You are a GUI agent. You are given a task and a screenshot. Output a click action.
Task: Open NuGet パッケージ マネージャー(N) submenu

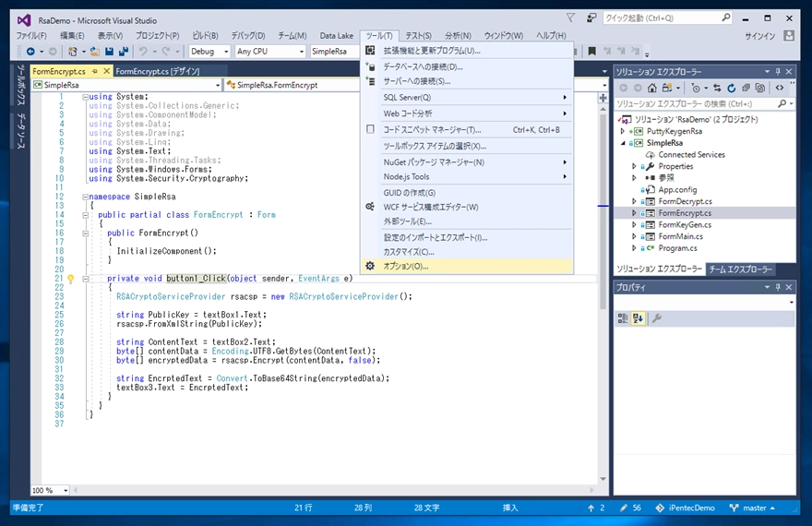467,162
